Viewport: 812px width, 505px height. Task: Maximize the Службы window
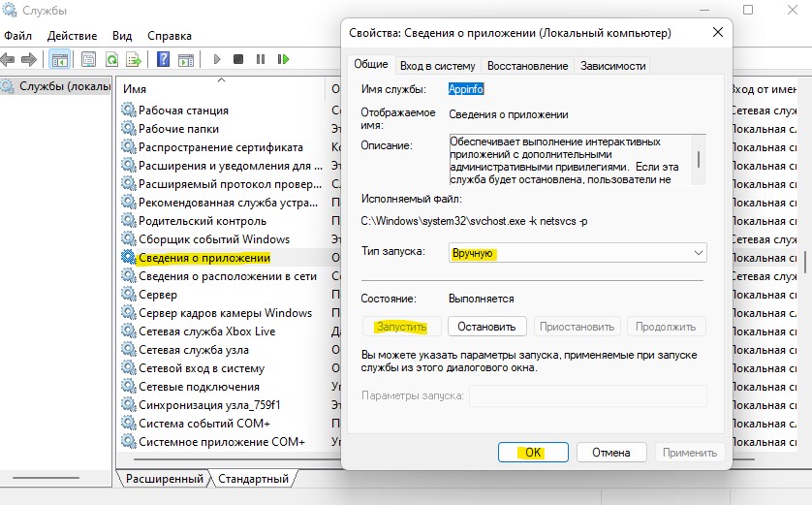[748, 10]
